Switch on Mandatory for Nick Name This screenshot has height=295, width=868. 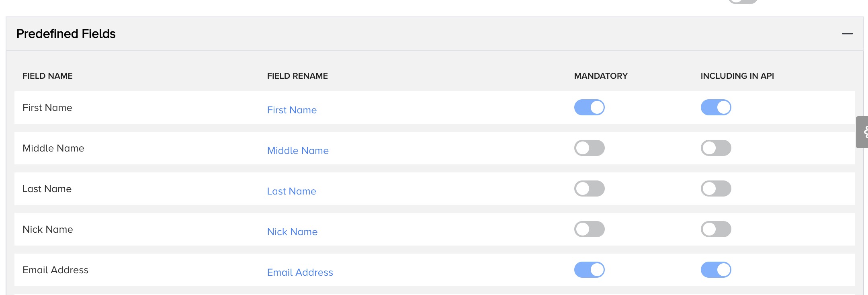[x=589, y=229]
